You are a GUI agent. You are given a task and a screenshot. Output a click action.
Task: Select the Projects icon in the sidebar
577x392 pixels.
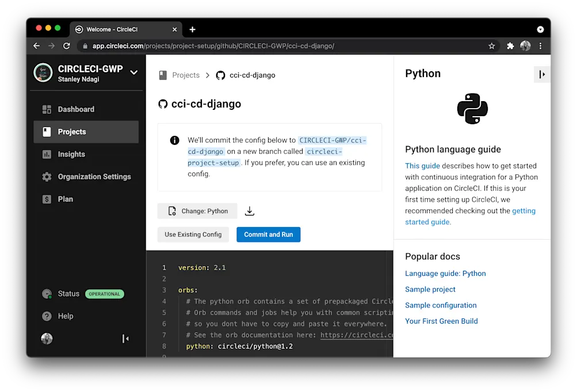coord(47,132)
